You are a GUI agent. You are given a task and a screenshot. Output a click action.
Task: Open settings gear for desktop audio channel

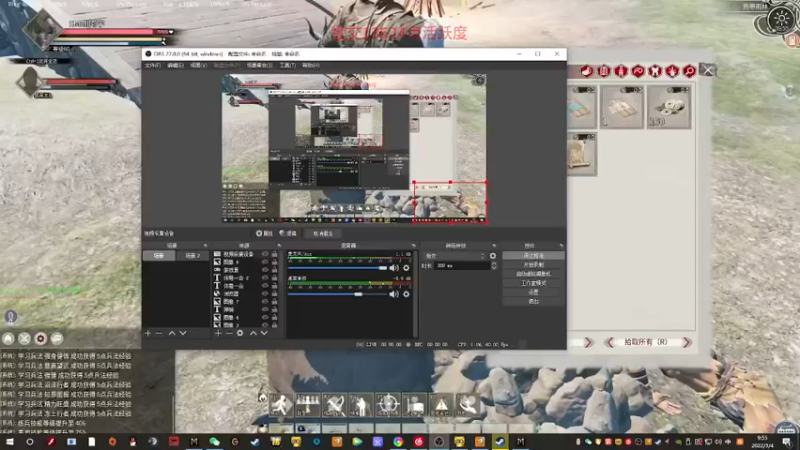click(x=406, y=294)
